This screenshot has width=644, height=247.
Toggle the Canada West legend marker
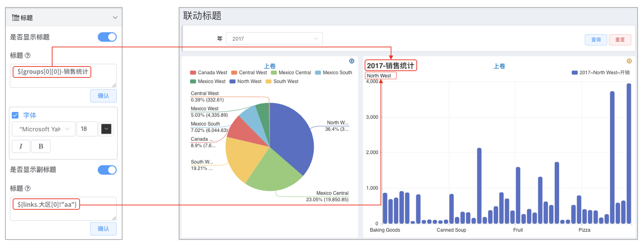click(193, 73)
